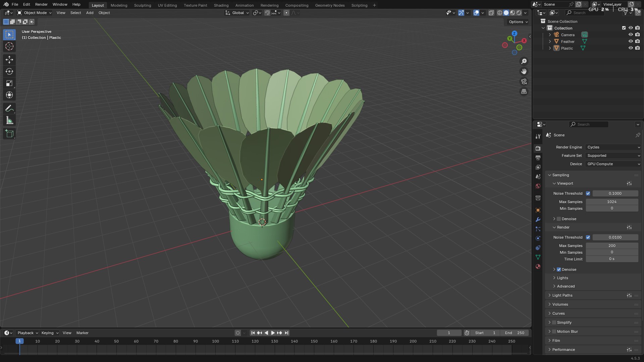Open the Object properties tab
The image size is (644, 362).
[x=538, y=210]
